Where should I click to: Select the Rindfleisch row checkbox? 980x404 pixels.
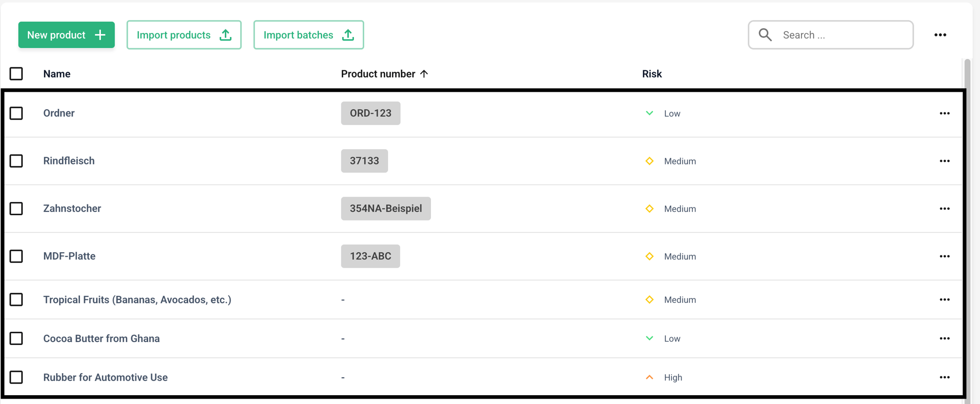click(16, 161)
